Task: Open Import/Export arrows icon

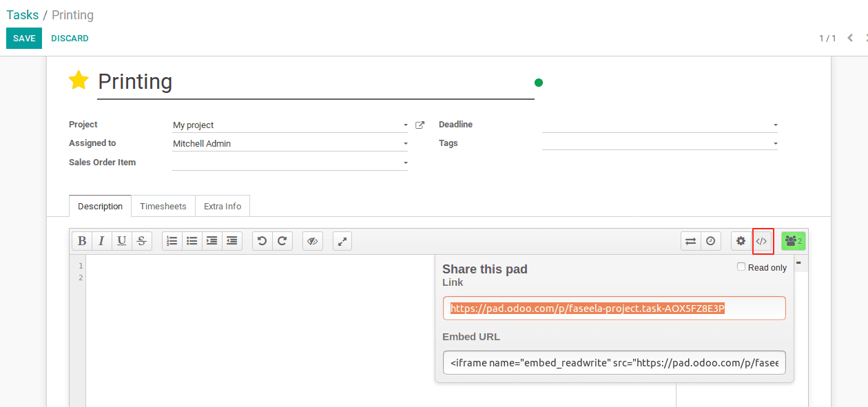Action: pyautogui.click(x=690, y=241)
